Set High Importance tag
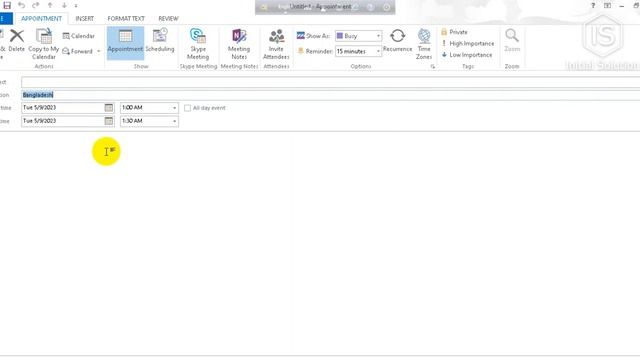This screenshot has height=360, width=640. tap(468, 43)
